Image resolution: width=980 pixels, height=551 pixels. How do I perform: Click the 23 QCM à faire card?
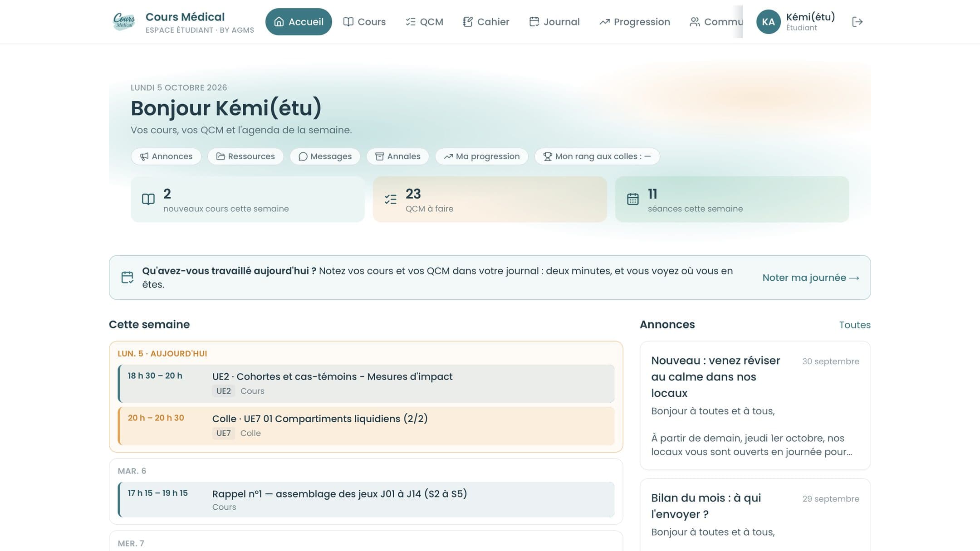pos(490,199)
